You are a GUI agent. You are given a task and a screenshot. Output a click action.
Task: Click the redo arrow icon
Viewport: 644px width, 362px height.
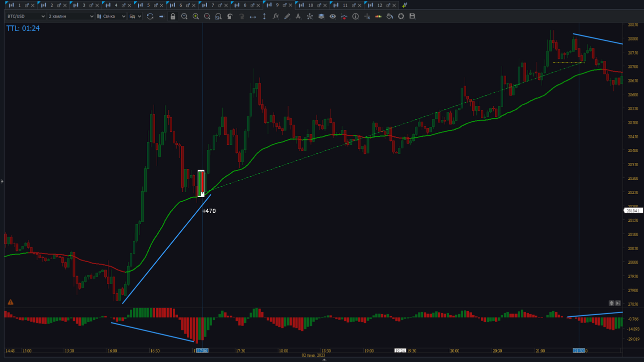[241, 16]
